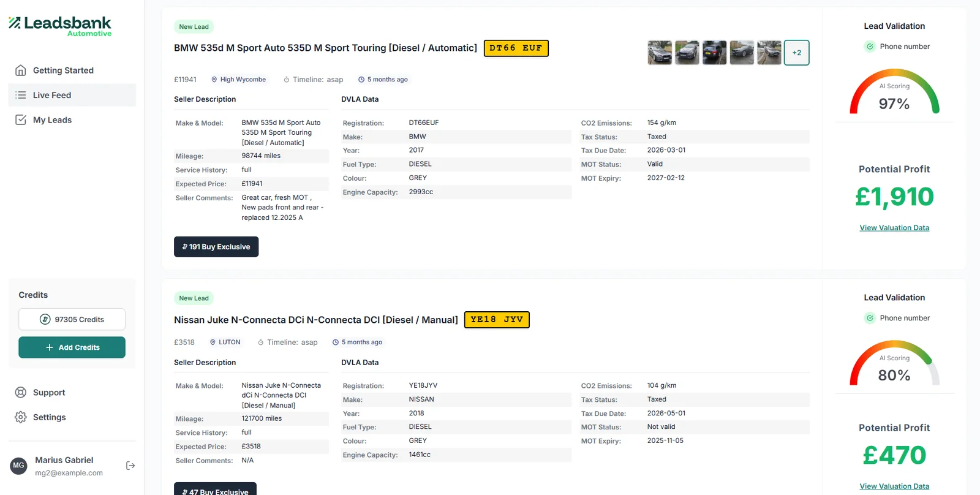Click the 97305 Credits balance box
Screen dimensions: 980x495
tap(72, 319)
